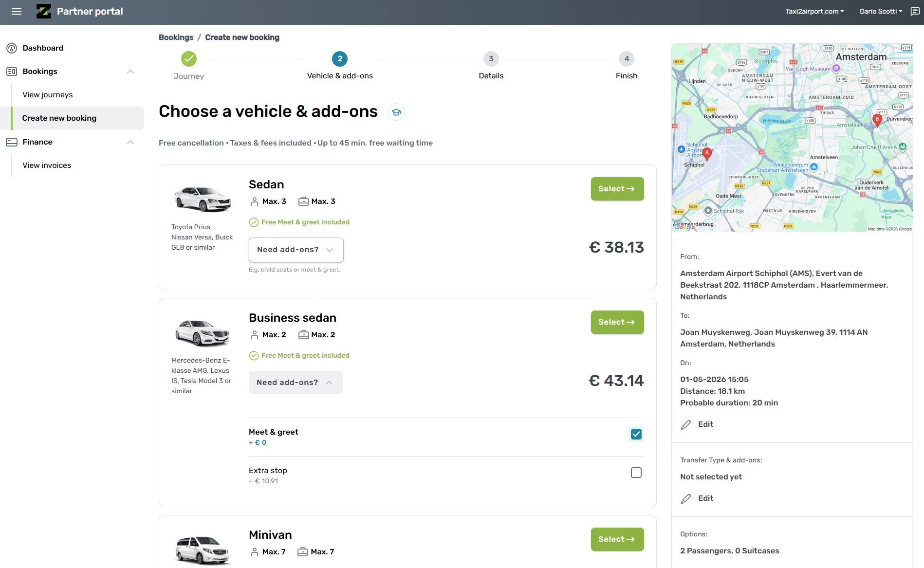The image size is (924, 568).
Task: Click the Partner portal Z logo
Action: tap(44, 11)
